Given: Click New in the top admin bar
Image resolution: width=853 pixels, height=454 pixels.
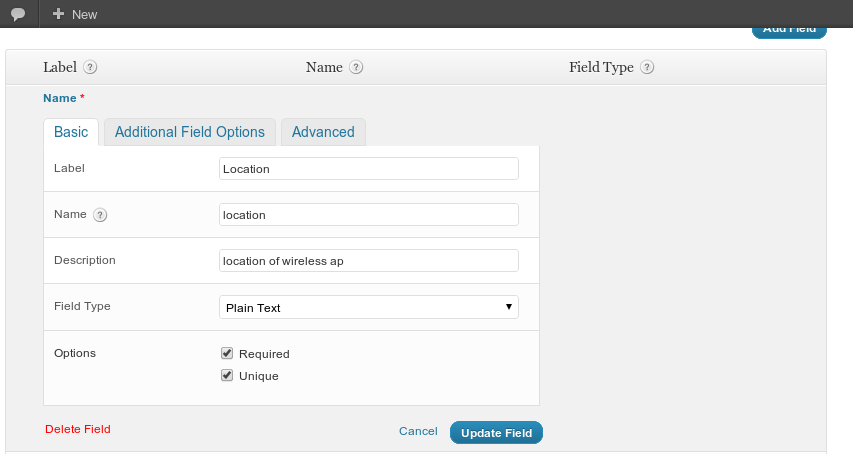Looking at the screenshot, I should [x=84, y=15].
